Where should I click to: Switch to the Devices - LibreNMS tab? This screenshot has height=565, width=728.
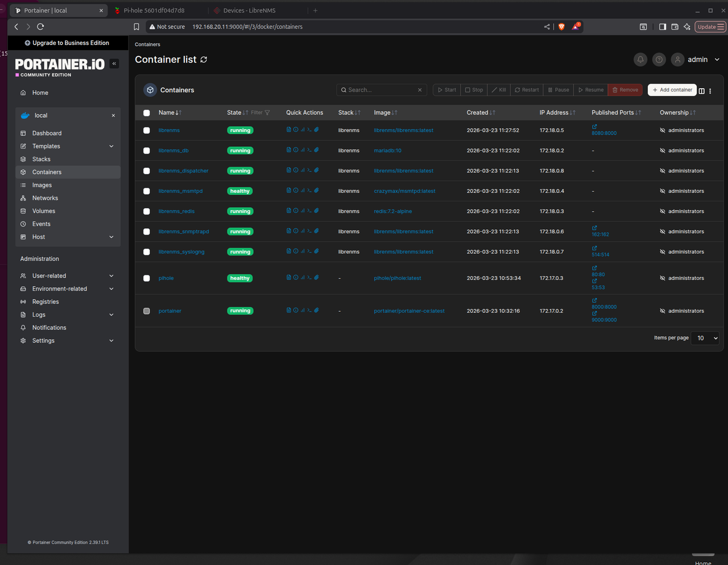pyautogui.click(x=249, y=10)
